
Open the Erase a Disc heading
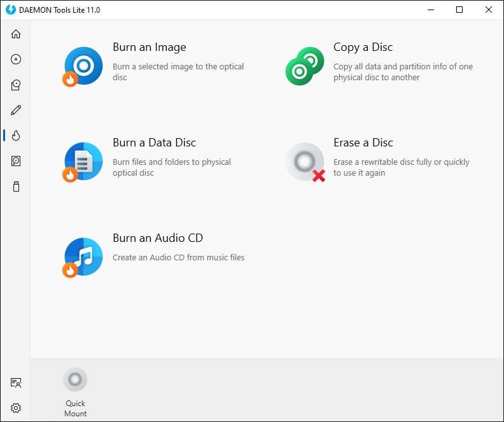[x=363, y=143]
